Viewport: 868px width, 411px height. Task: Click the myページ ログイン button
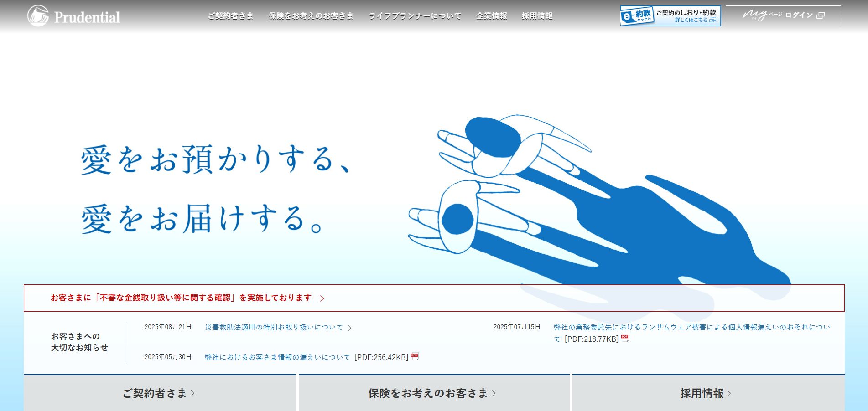pyautogui.click(x=783, y=15)
